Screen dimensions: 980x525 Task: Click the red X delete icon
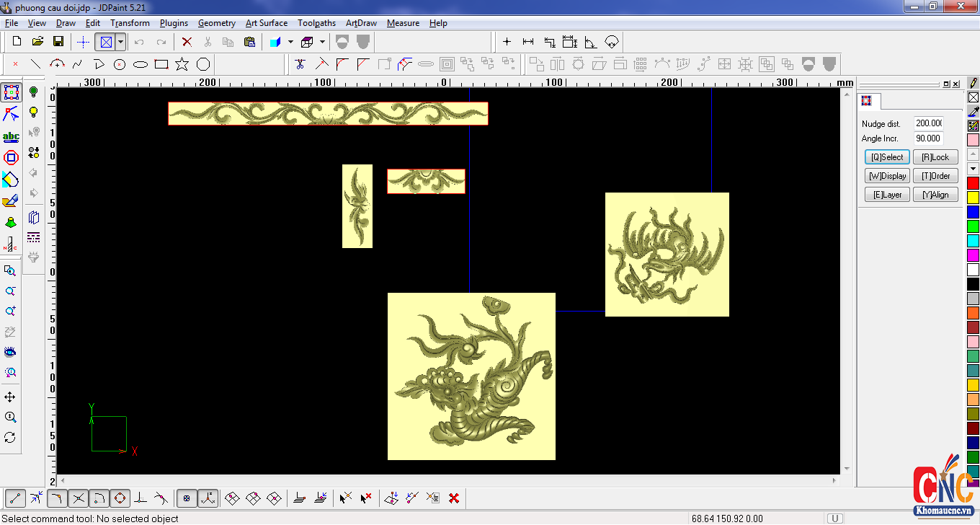pyautogui.click(x=187, y=42)
